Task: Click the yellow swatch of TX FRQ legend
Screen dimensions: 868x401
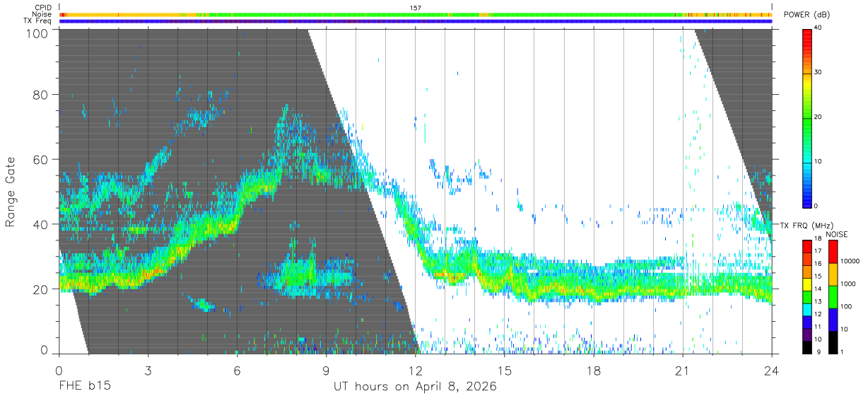Action: [807, 284]
